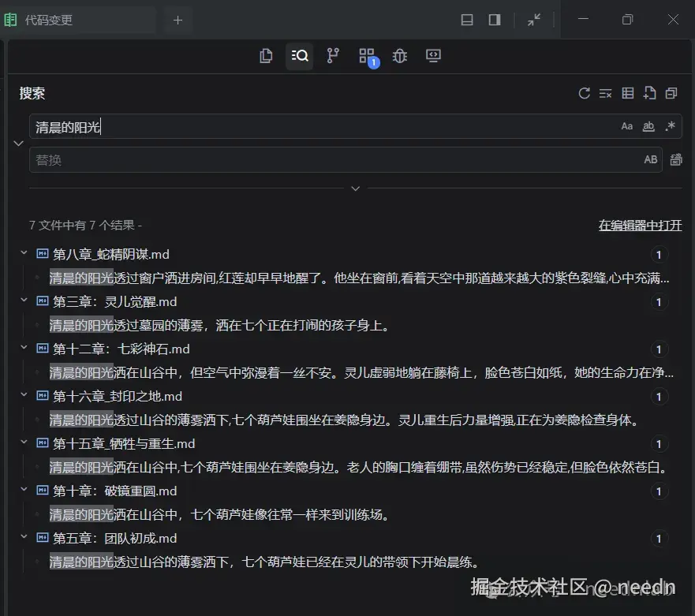
Task: Open Extensions icon with badge 1
Action: pos(368,57)
